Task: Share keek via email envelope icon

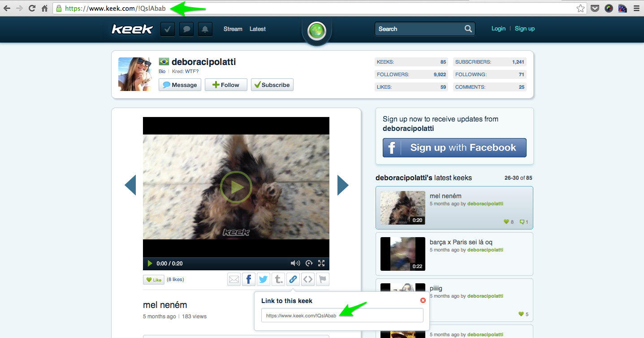Action: (234, 280)
